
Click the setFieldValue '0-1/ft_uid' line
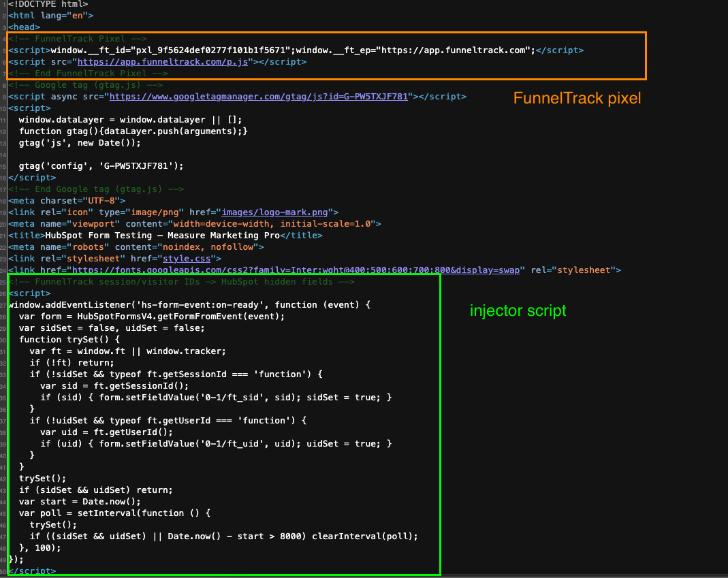[x=216, y=444]
